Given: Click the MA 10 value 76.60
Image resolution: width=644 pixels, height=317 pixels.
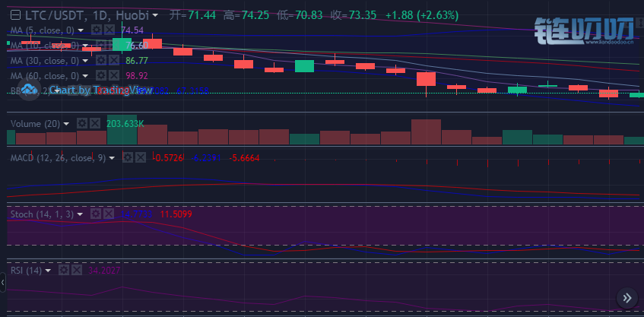Looking at the screenshot, I should (x=137, y=46).
